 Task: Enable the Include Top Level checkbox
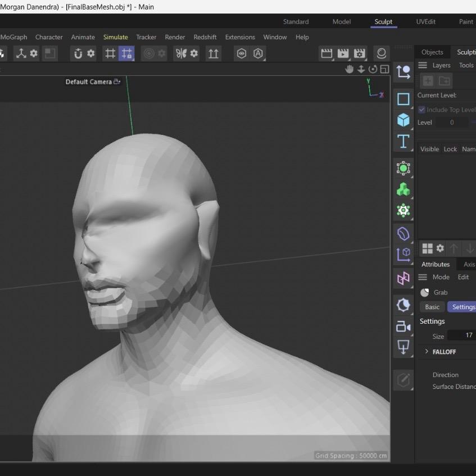[x=421, y=109]
